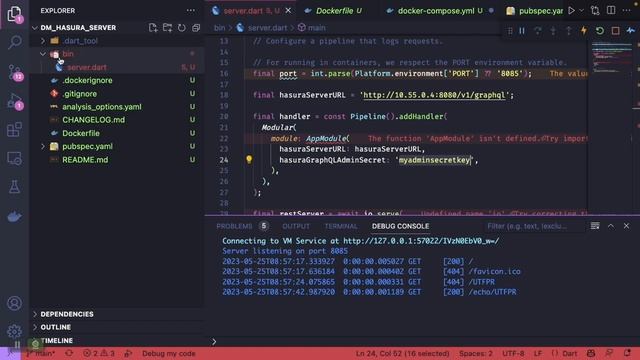Open CHANGELOG.md file
Viewport: 640px width, 360px height.
tap(93, 120)
